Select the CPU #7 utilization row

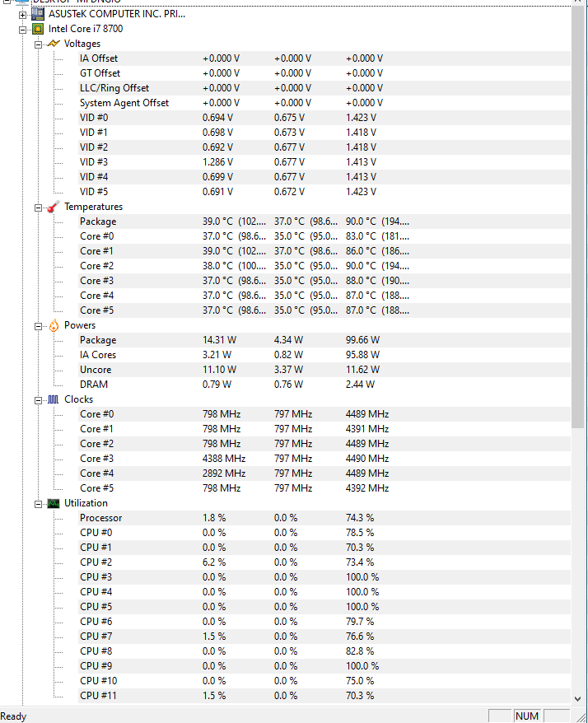click(x=324, y=637)
